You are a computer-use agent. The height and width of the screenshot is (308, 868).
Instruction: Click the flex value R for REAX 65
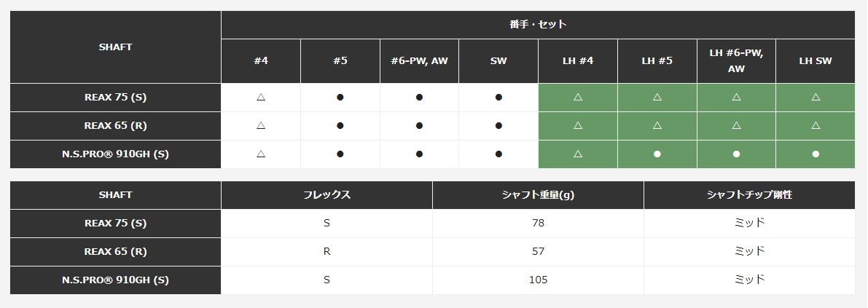[x=327, y=251]
